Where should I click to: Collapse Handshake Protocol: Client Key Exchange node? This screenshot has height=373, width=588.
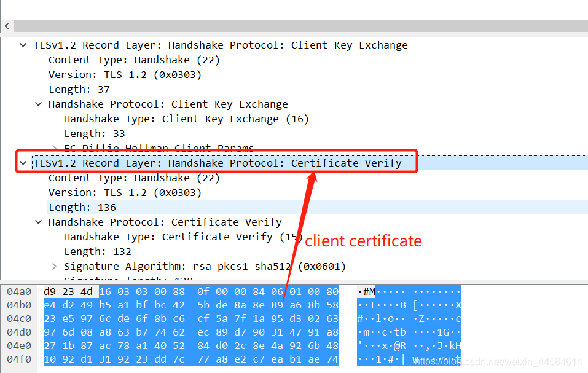(38, 104)
